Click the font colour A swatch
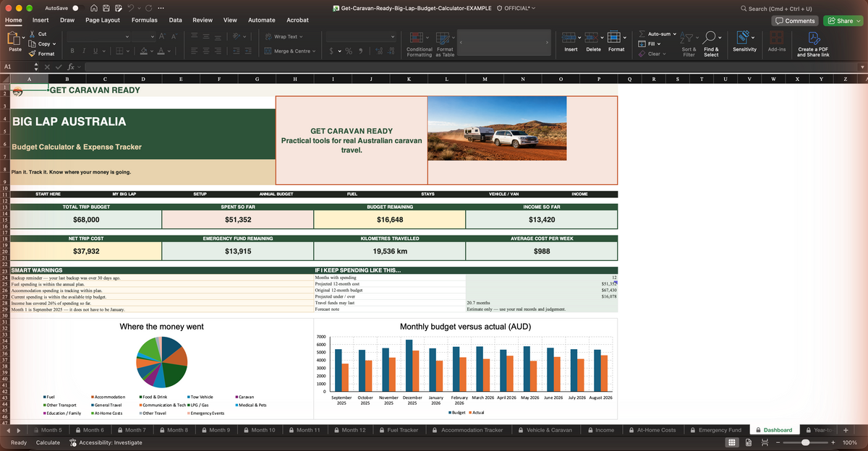Viewport: 868px width, 451px height. pyautogui.click(x=162, y=51)
